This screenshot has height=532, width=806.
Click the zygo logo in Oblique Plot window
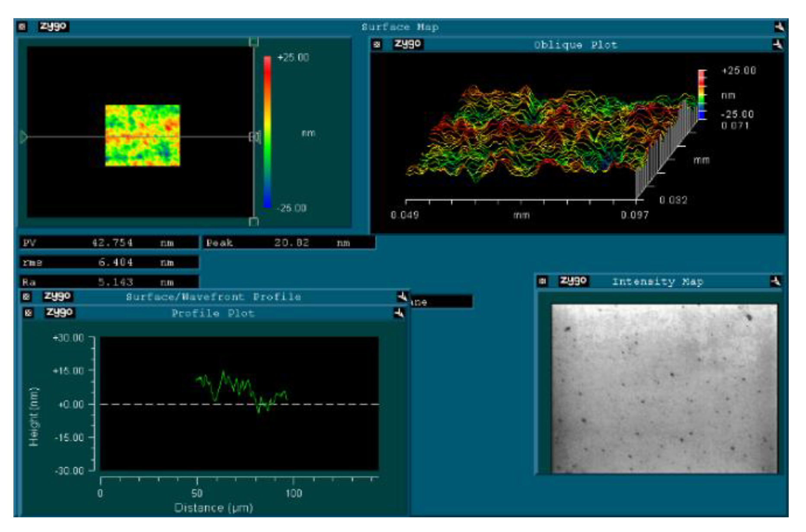[407, 44]
